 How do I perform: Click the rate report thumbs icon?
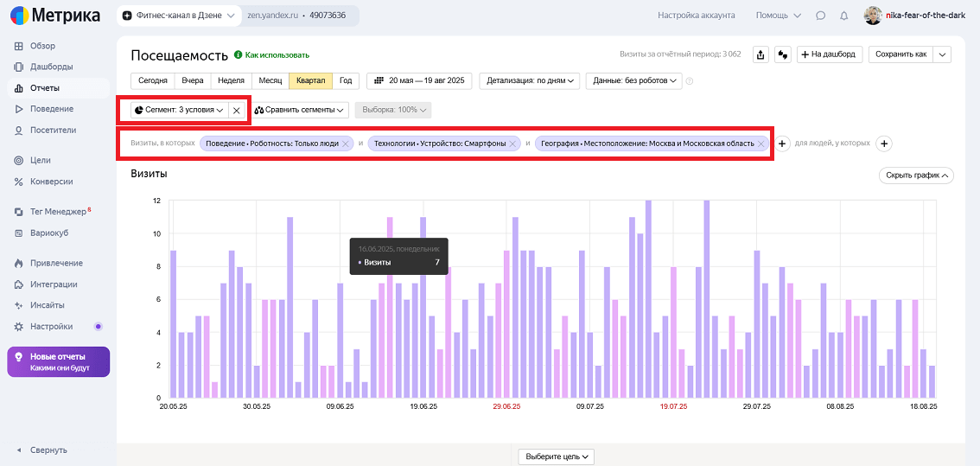click(x=782, y=54)
